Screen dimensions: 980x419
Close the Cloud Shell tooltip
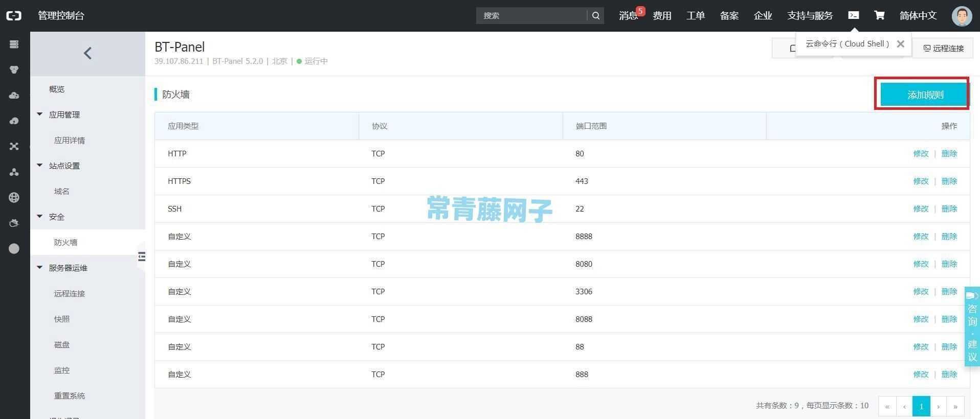pos(901,44)
